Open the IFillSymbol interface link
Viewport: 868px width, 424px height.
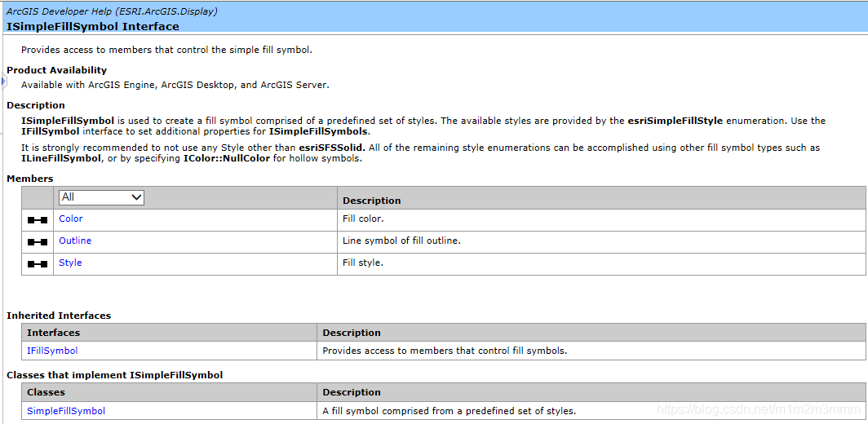click(52, 351)
